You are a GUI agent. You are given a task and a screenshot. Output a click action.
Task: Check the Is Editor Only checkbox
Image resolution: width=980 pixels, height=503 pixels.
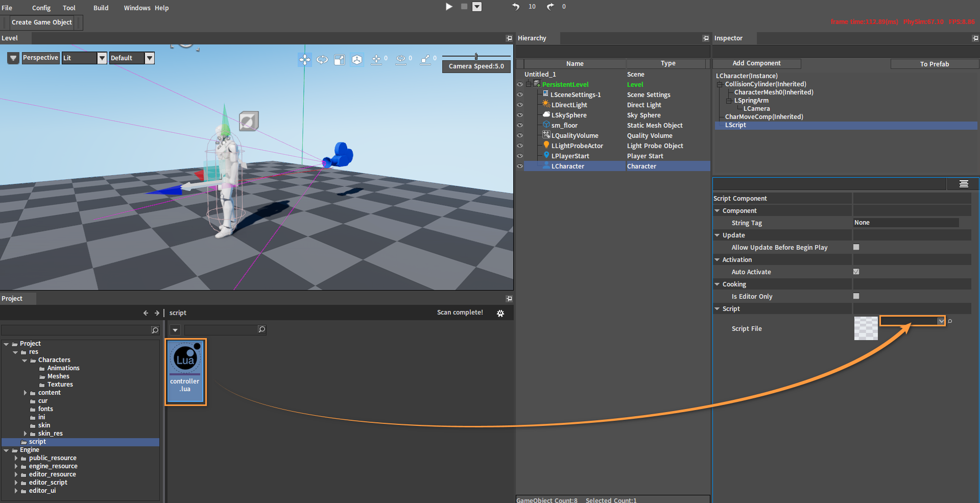point(856,296)
